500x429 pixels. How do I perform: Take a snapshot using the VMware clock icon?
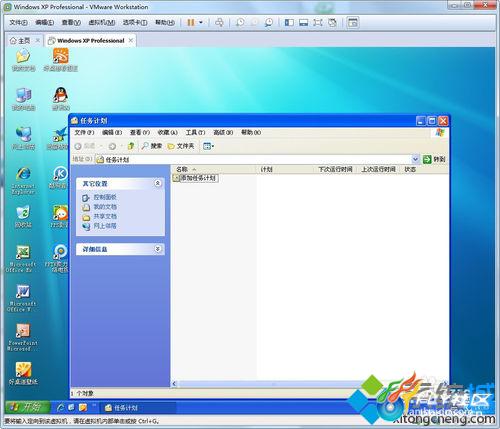pos(240,23)
